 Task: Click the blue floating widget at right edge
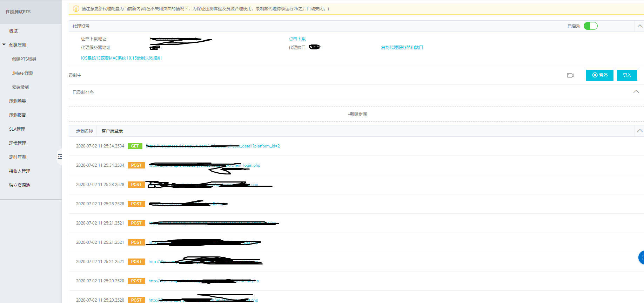pyautogui.click(x=641, y=257)
